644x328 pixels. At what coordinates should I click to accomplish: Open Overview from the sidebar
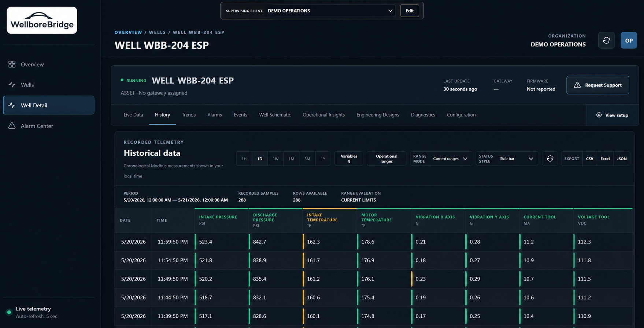pyautogui.click(x=48, y=64)
